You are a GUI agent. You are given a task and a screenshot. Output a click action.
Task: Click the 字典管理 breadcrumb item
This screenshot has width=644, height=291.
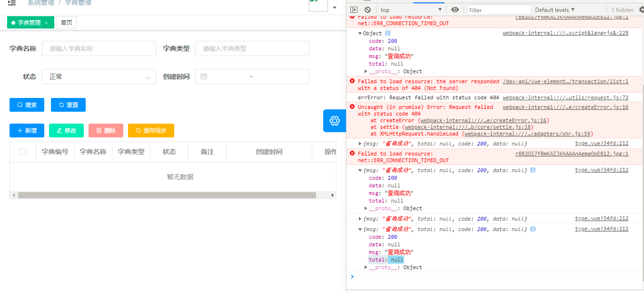point(78,3)
